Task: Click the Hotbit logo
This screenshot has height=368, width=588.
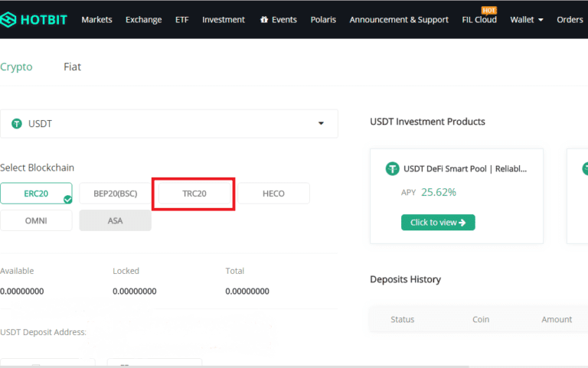Action: pos(34,19)
